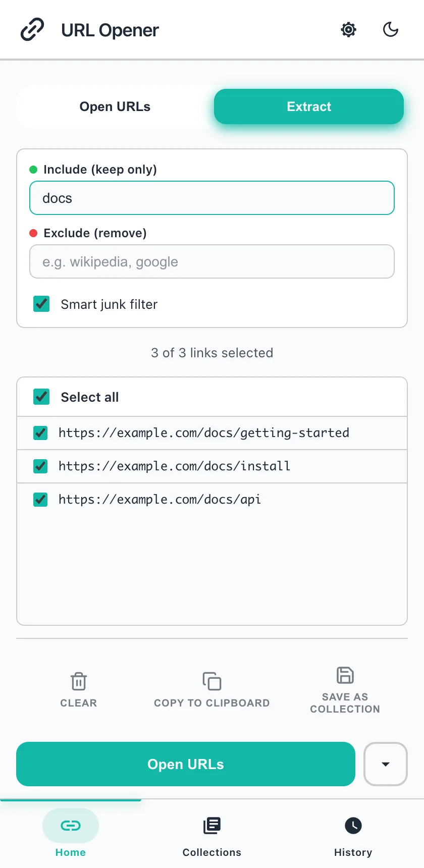Uncheck the docs/getting-started link checkbox

click(40, 433)
